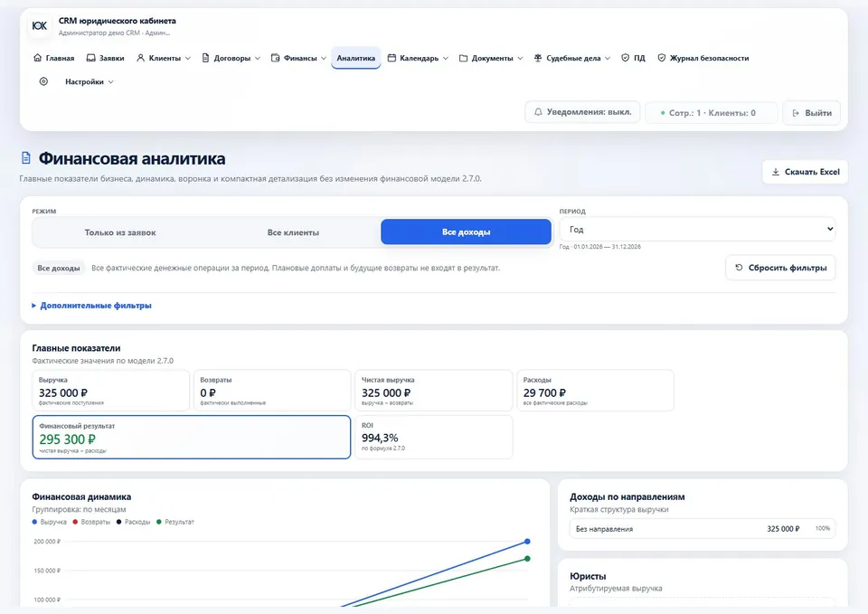Click the Выйти button

tap(812, 113)
